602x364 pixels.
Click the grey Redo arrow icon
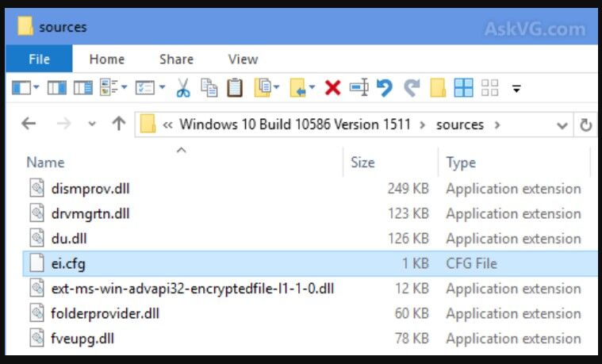point(411,88)
